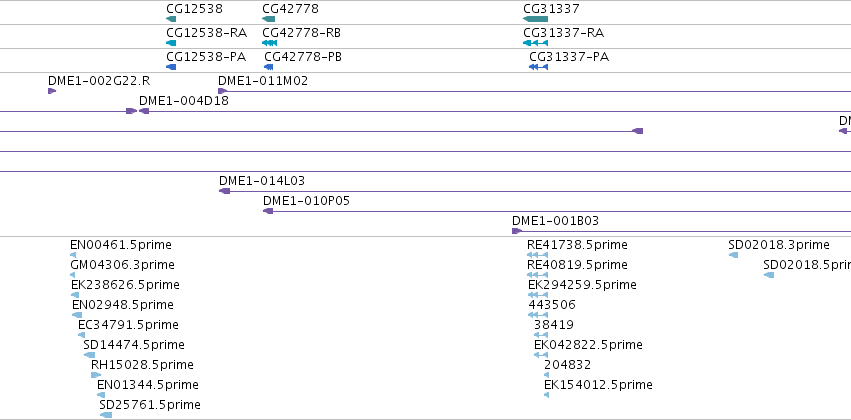Open the CG31337 gene label
The image size is (851, 420).
click(x=551, y=9)
